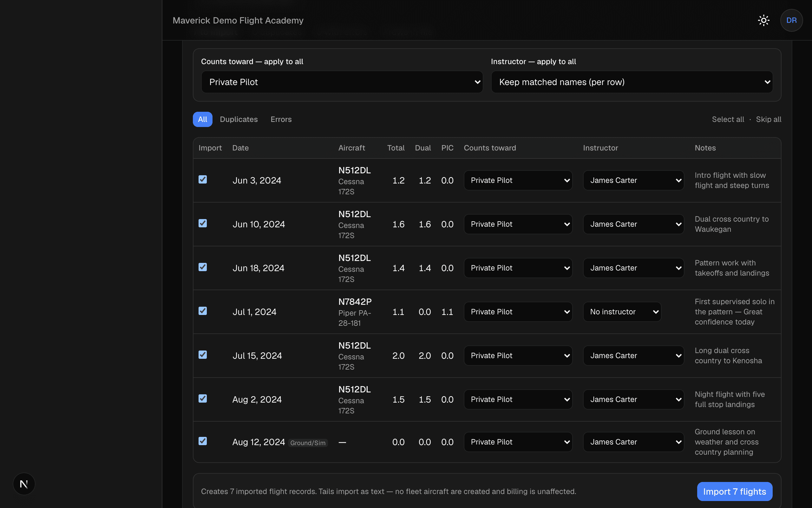
Task: Uncheck import for Jun 10, 2024 flight
Action: click(203, 223)
